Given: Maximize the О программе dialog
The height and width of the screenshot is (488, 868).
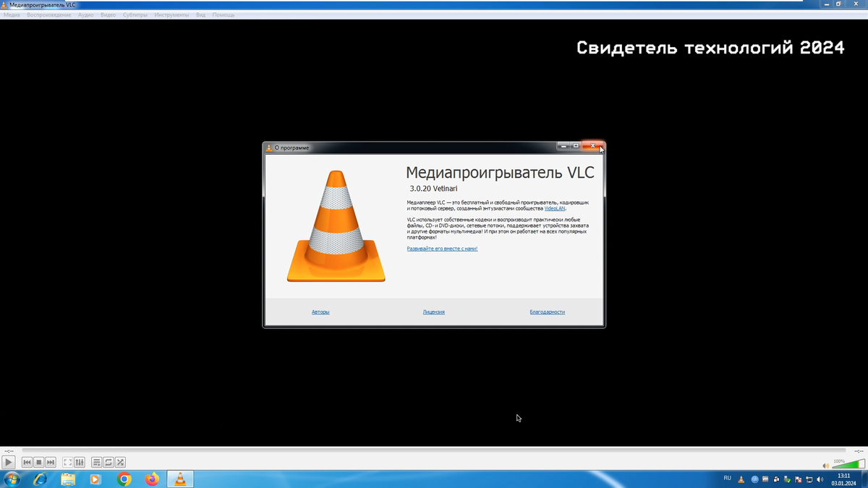Looking at the screenshot, I should (x=576, y=146).
